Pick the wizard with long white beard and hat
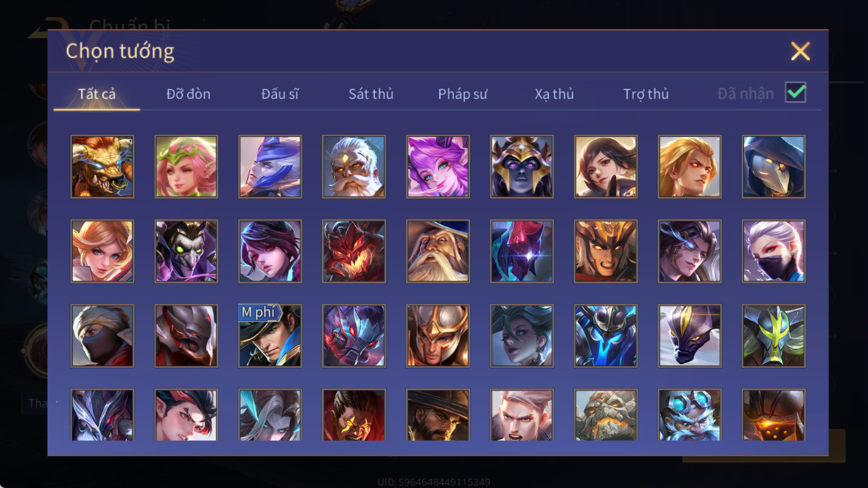The image size is (868, 488). [x=438, y=251]
